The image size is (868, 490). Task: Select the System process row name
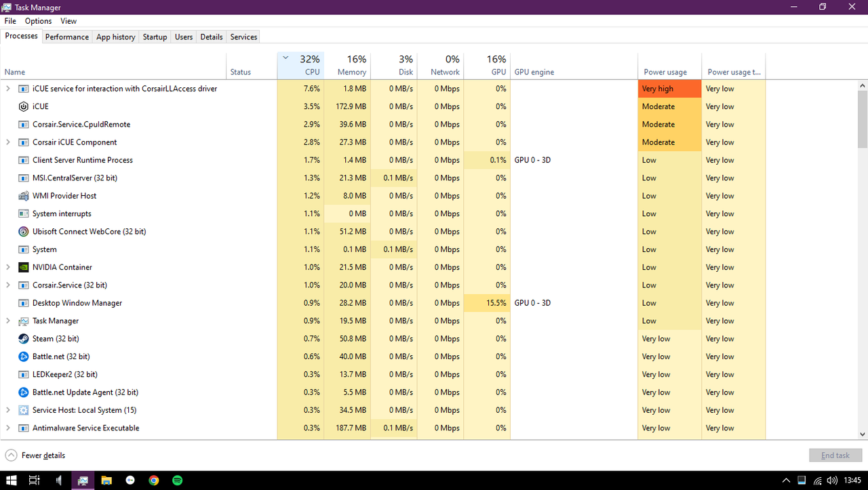45,249
